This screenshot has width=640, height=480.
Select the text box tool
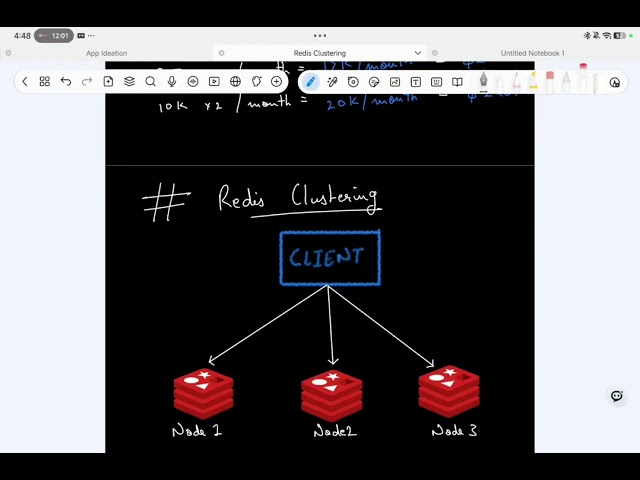pos(416,82)
